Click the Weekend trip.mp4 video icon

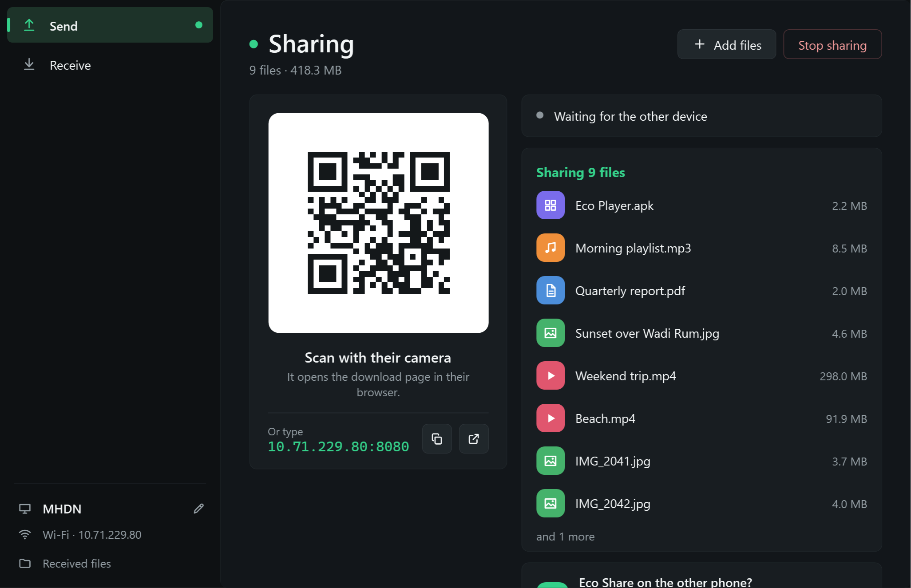point(551,375)
